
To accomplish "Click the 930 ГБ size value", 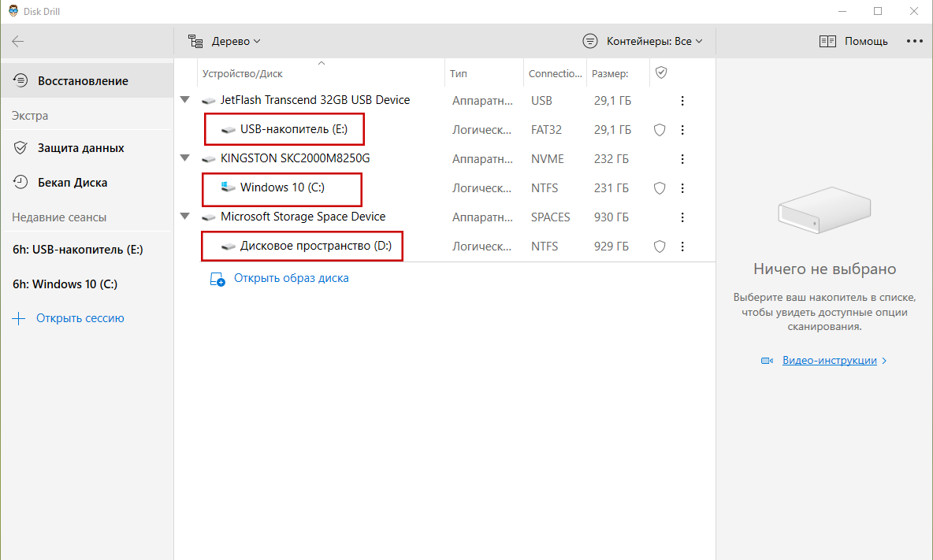I will (611, 217).
